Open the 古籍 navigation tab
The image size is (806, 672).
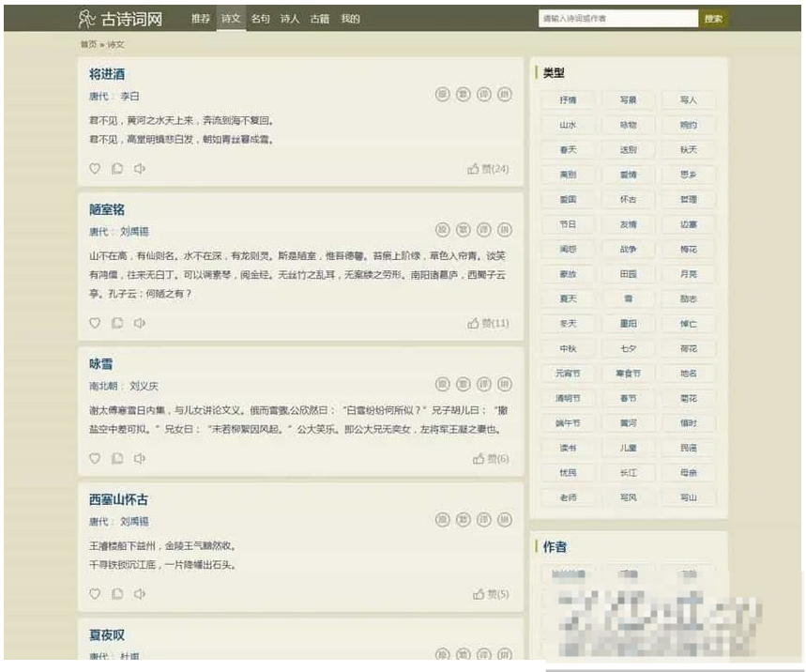320,19
